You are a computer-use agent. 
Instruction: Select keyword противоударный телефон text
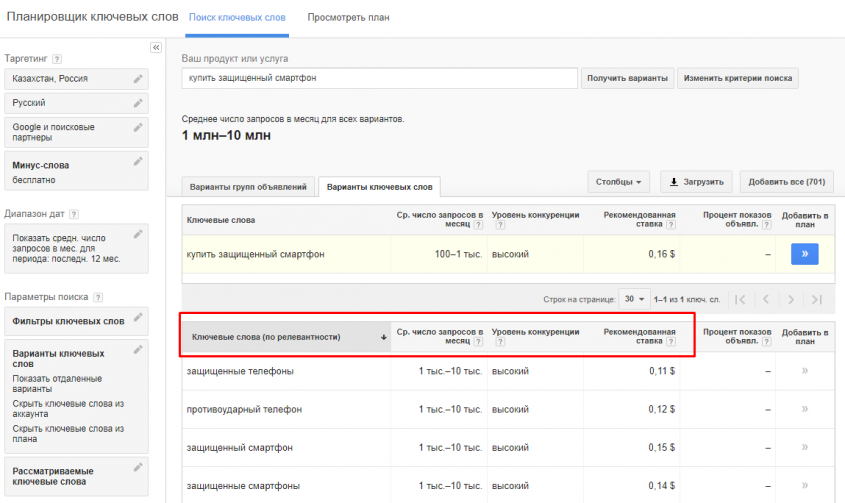[x=244, y=409]
